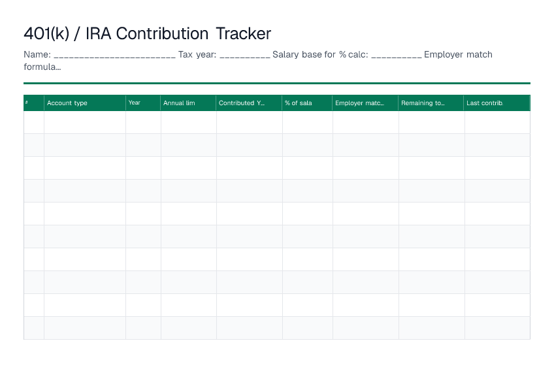Select the '% of sala' column header
This screenshot has height=392, width=554.
click(308, 103)
